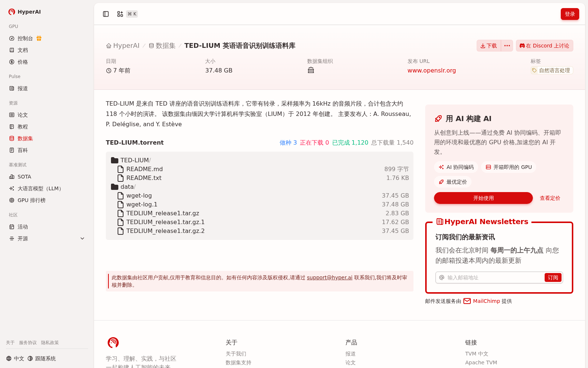This screenshot has width=588, height=368.
Task: Open 关于 link in sidebar footer
Action: pos(10,343)
